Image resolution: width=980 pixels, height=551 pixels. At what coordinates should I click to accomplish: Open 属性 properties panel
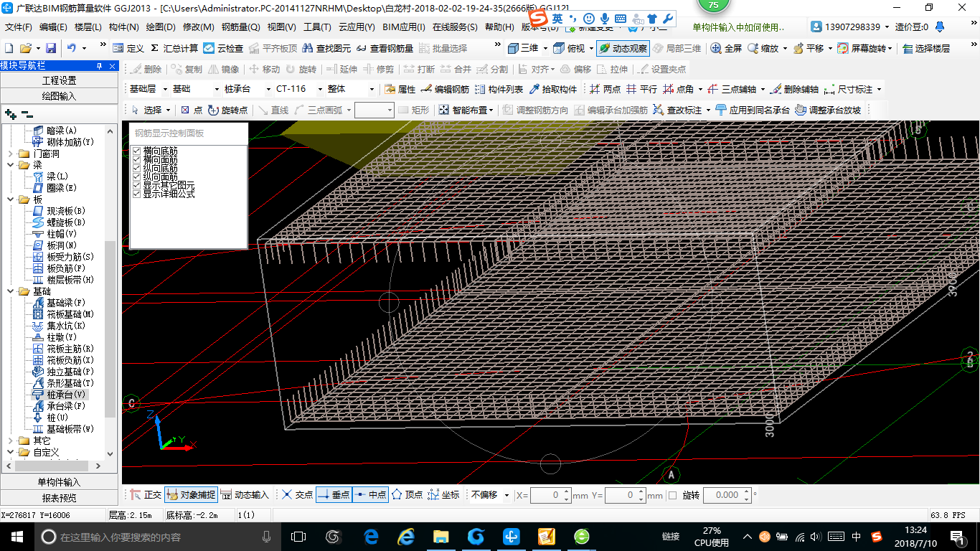point(400,89)
